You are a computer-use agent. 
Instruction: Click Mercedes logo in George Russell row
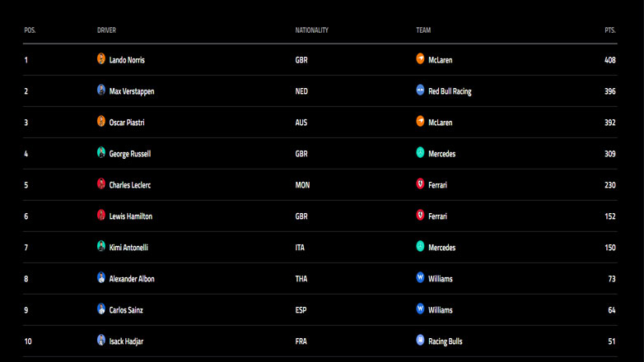click(x=420, y=153)
